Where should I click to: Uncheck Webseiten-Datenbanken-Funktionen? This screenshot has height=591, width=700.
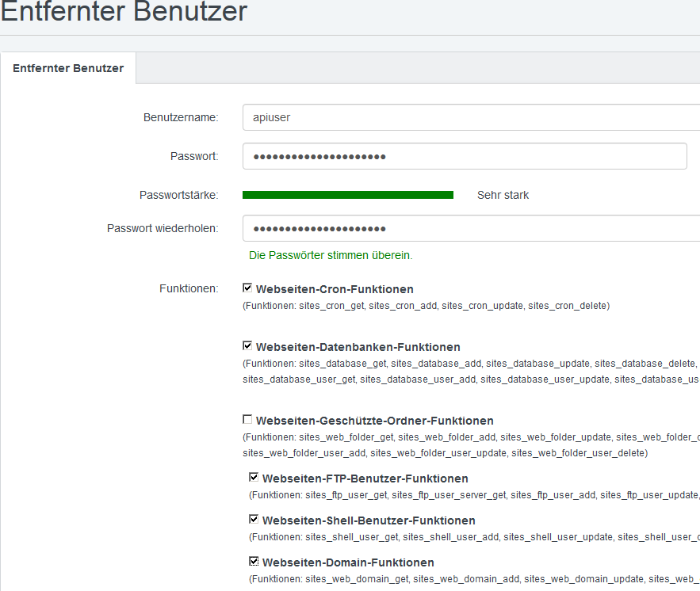coord(247,345)
